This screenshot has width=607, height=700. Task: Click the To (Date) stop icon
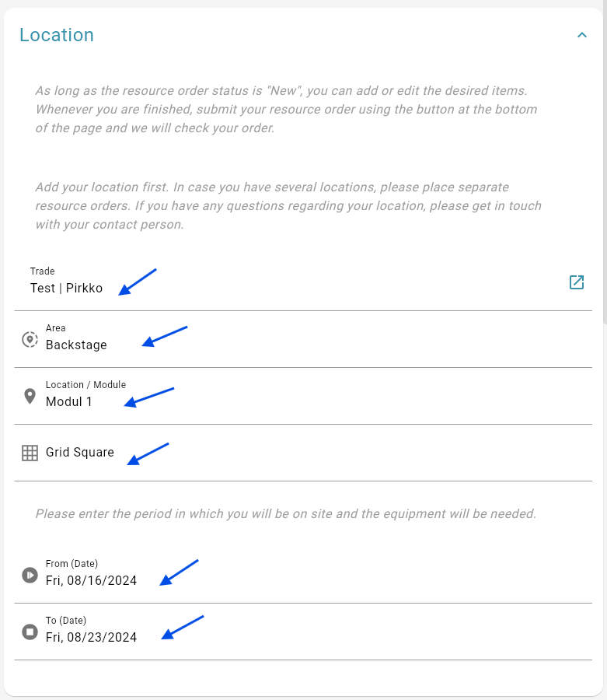[30, 632]
